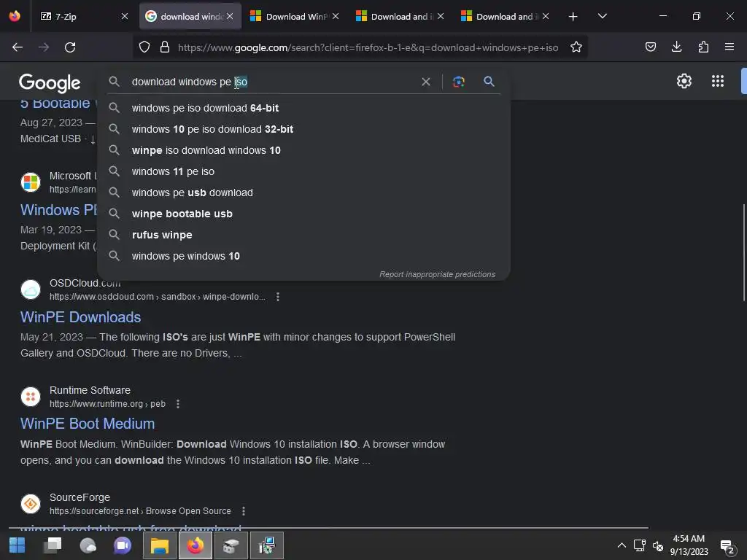Open Google quick settings gear
The image size is (747, 560).
pos(684,81)
